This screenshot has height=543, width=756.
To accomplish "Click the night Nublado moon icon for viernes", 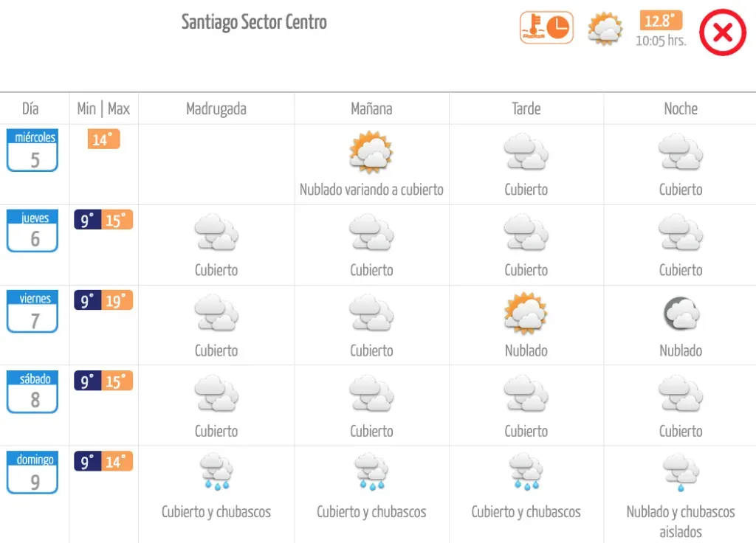I will tap(680, 314).
